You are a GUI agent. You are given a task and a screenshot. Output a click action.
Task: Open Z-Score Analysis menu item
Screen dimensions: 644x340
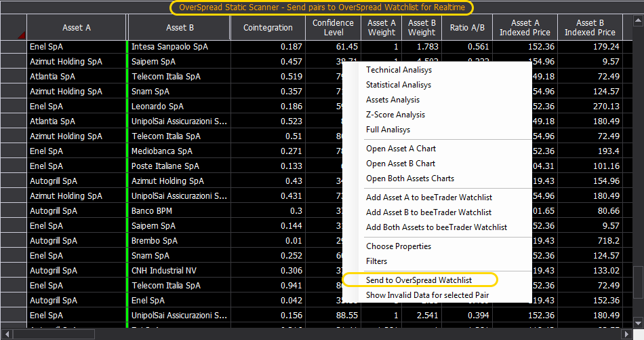click(395, 115)
